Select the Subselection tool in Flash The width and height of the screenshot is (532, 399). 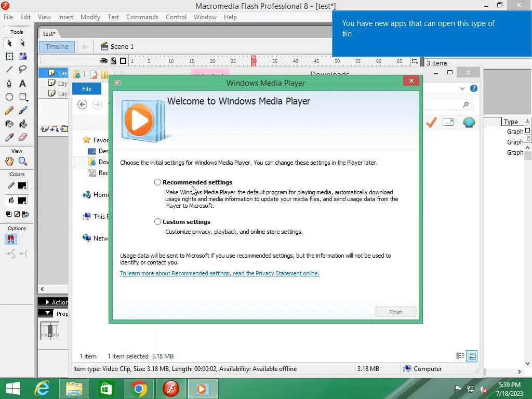click(23, 43)
